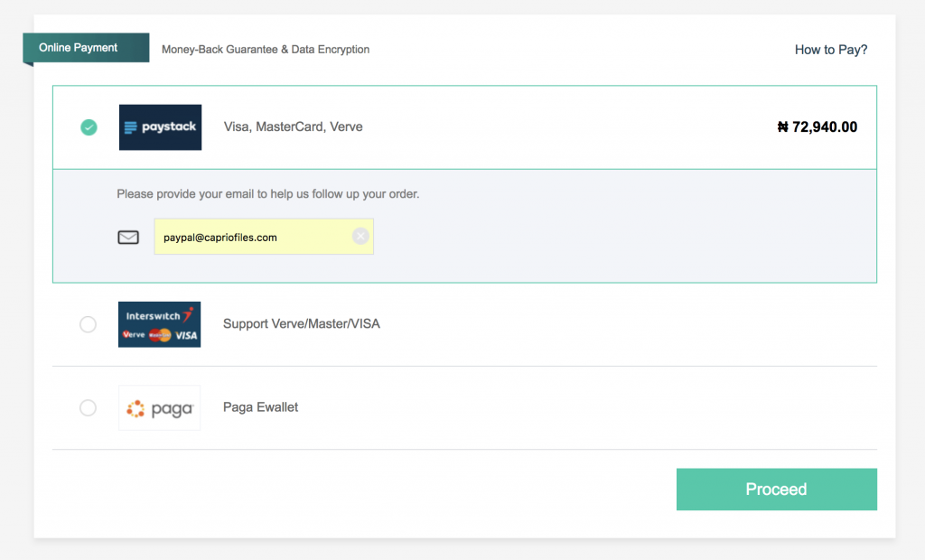Click the Paga Ewallet label
The height and width of the screenshot is (560, 925).
coord(260,407)
